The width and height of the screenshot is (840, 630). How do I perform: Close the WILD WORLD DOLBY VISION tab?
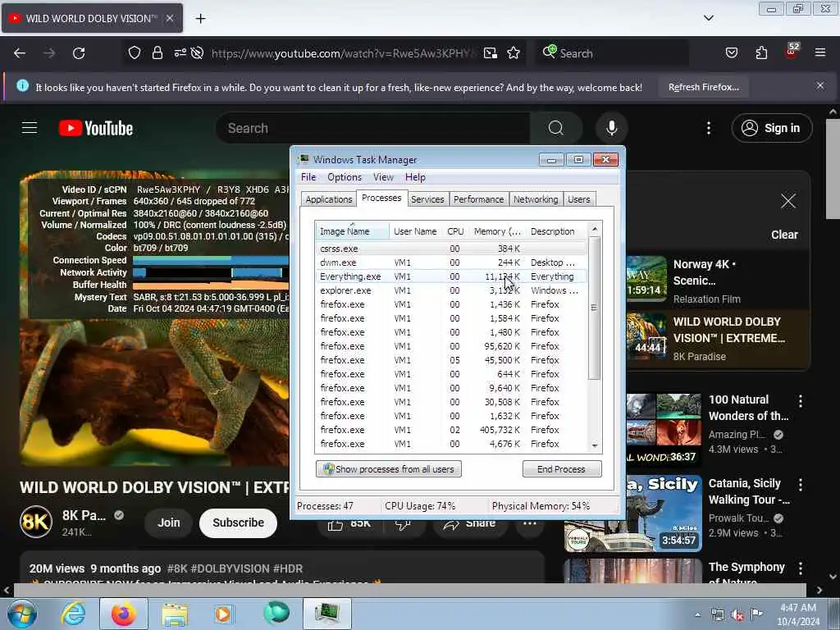coord(169,18)
